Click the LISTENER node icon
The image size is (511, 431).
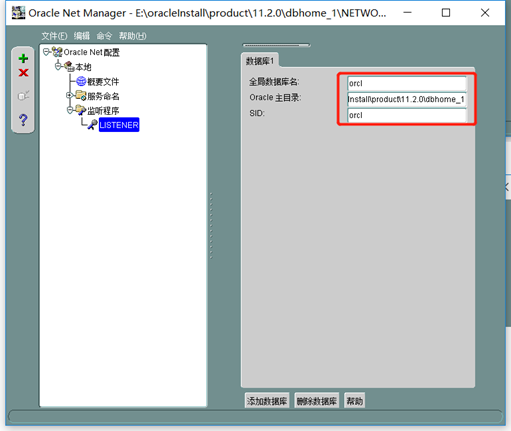93,125
